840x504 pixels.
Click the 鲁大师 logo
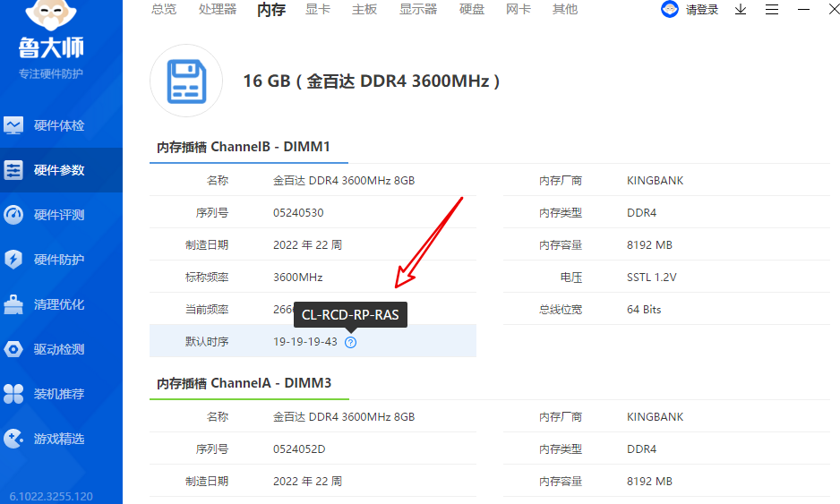51,31
